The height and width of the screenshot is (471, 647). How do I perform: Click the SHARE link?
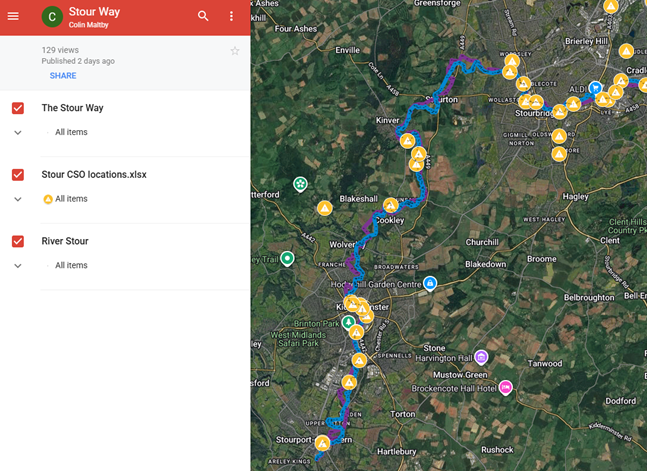pyautogui.click(x=63, y=76)
